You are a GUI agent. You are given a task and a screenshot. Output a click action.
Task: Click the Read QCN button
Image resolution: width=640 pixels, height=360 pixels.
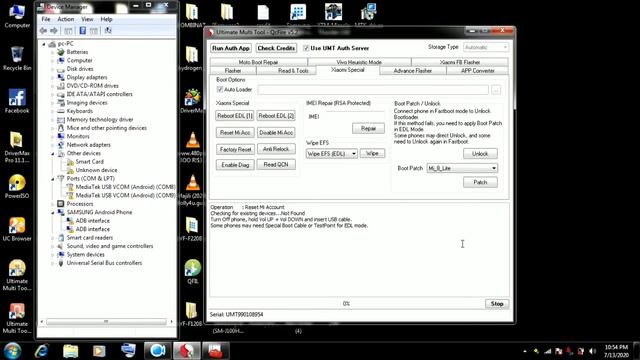[x=276, y=164]
